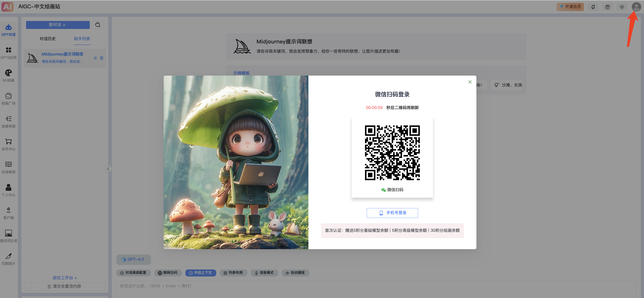Collapse the conversation list panel
This screenshot has height=298, width=644.
pyautogui.click(x=108, y=169)
